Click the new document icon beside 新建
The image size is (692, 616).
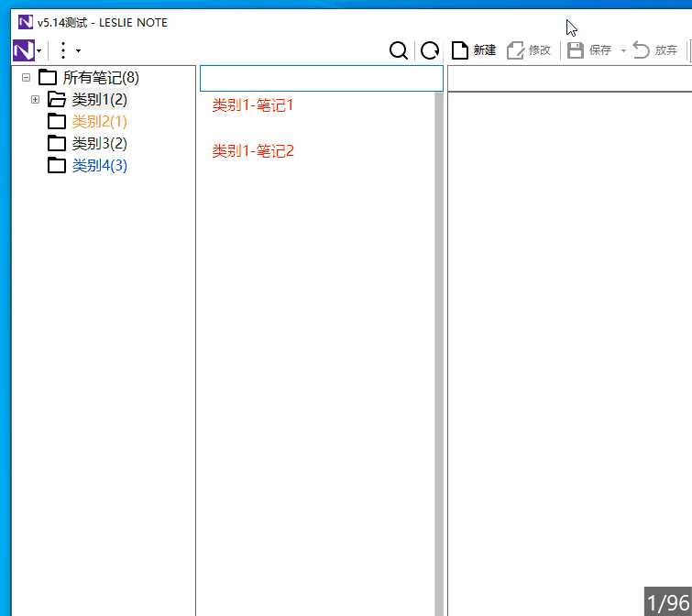(x=460, y=50)
